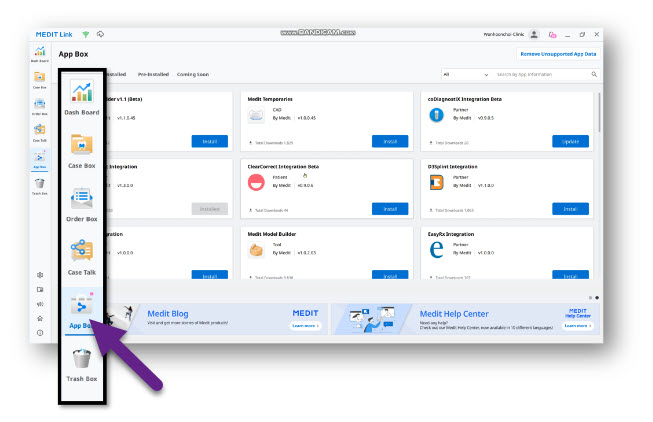Click the ClearCorrect Integration Beta title
653x422 pixels.
click(283, 167)
